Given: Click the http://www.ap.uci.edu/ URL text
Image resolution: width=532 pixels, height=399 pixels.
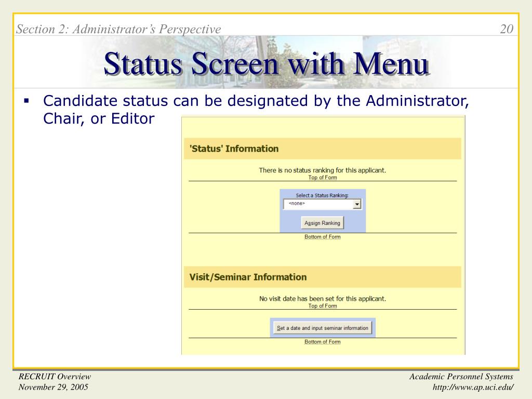Looking at the screenshot, I should [473, 387].
